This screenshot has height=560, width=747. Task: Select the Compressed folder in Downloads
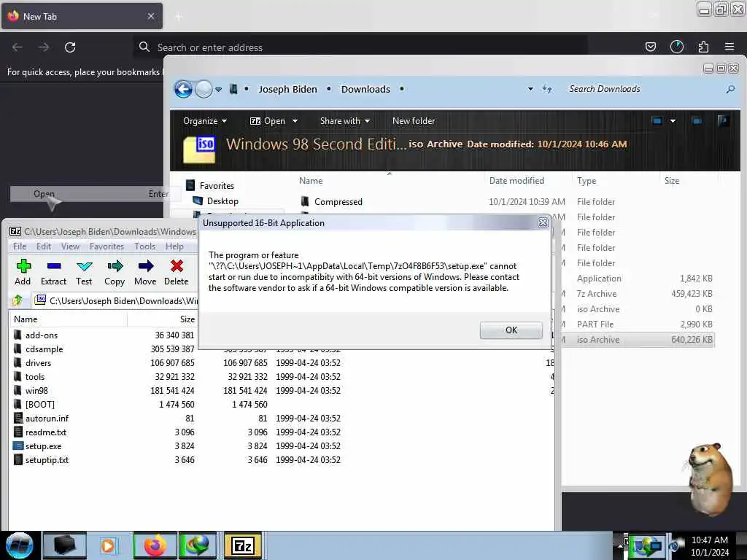pyautogui.click(x=338, y=201)
